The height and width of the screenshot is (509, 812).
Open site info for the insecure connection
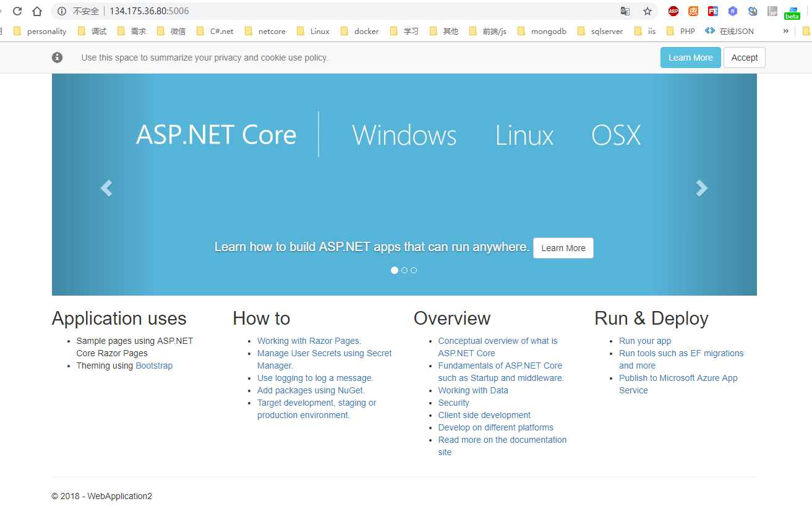click(x=61, y=11)
